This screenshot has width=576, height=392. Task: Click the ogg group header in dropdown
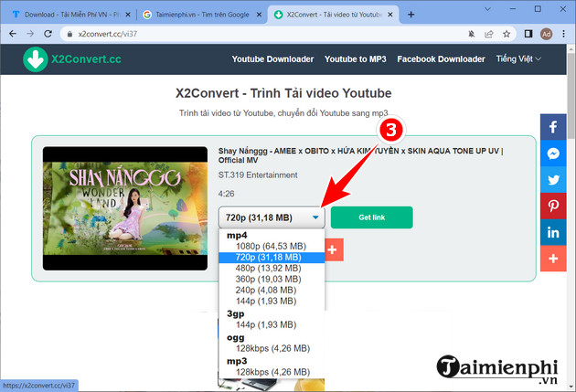coord(236,338)
